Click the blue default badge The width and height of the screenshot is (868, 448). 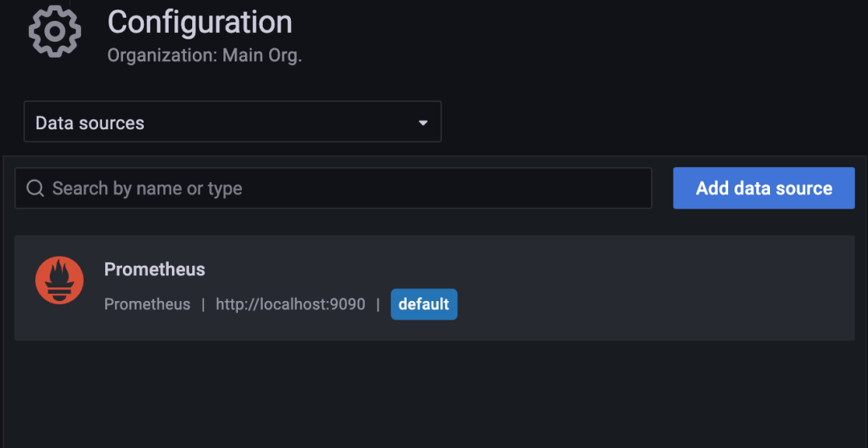click(424, 304)
